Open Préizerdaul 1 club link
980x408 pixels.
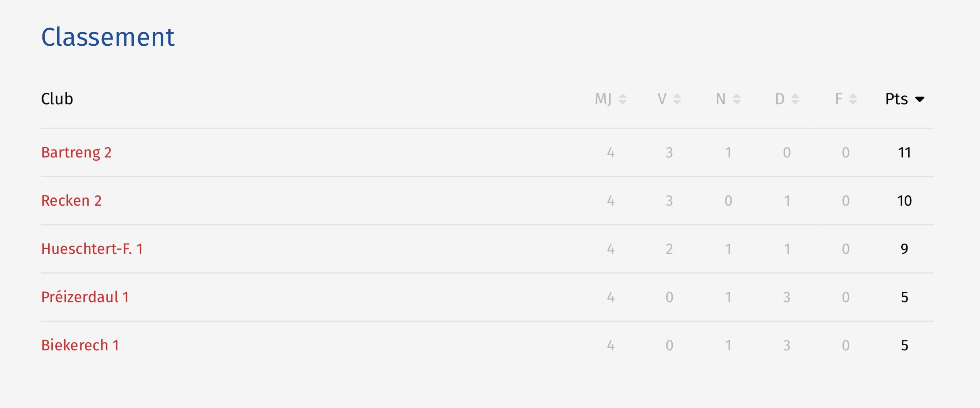pos(85,297)
